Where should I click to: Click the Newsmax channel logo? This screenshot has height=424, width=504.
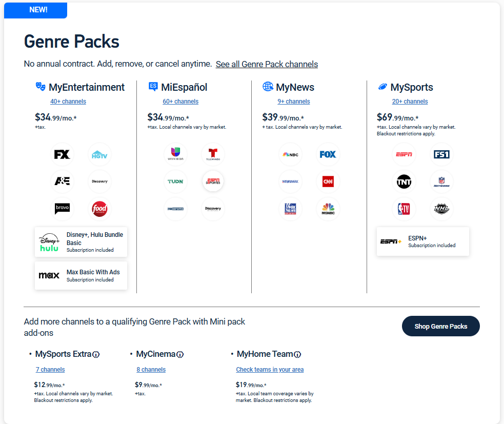(290, 181)
